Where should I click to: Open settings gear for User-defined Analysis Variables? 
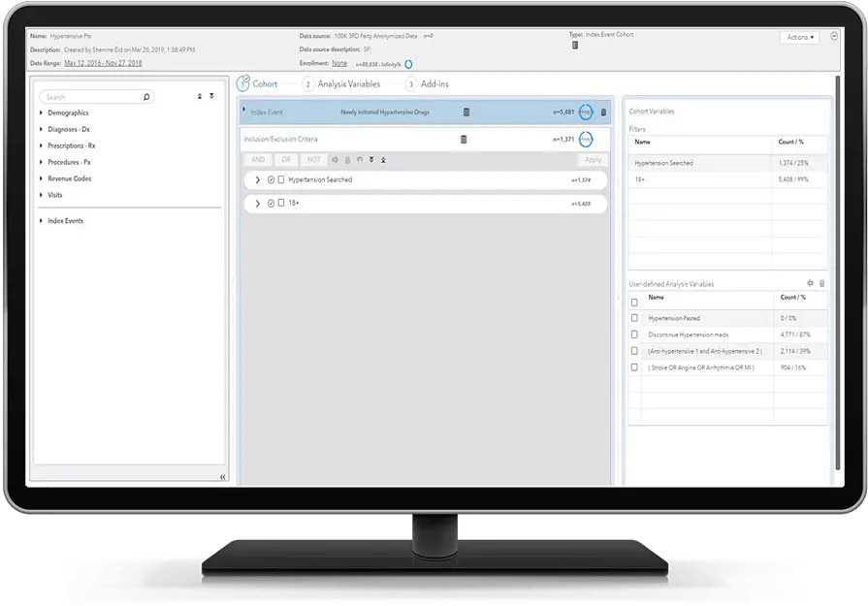[810, 283]
